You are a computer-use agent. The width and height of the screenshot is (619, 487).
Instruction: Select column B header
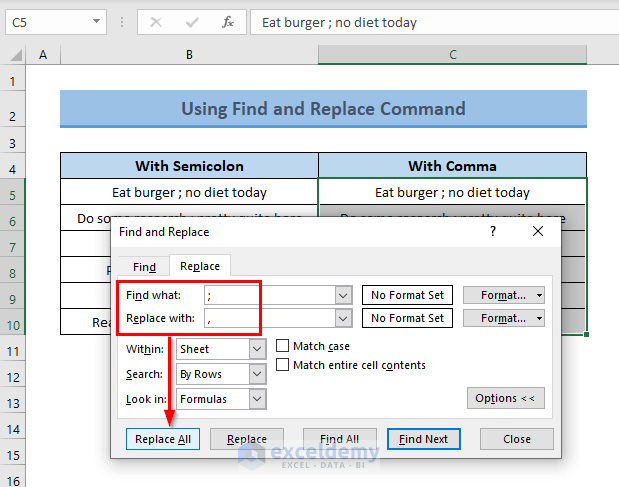coord(189,54)
